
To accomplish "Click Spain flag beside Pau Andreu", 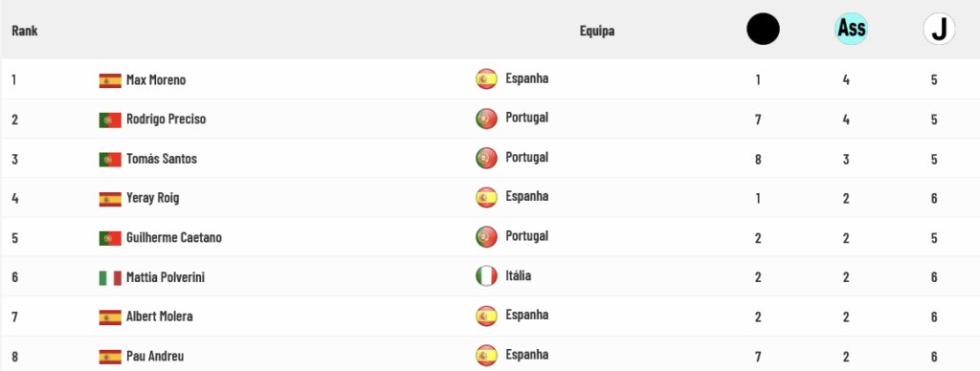I will click(x=110, y=357).
